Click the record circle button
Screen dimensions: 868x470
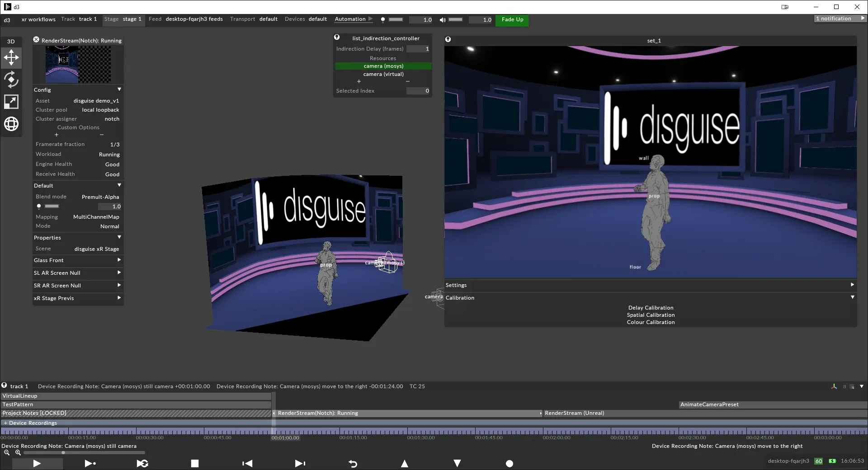509,463
